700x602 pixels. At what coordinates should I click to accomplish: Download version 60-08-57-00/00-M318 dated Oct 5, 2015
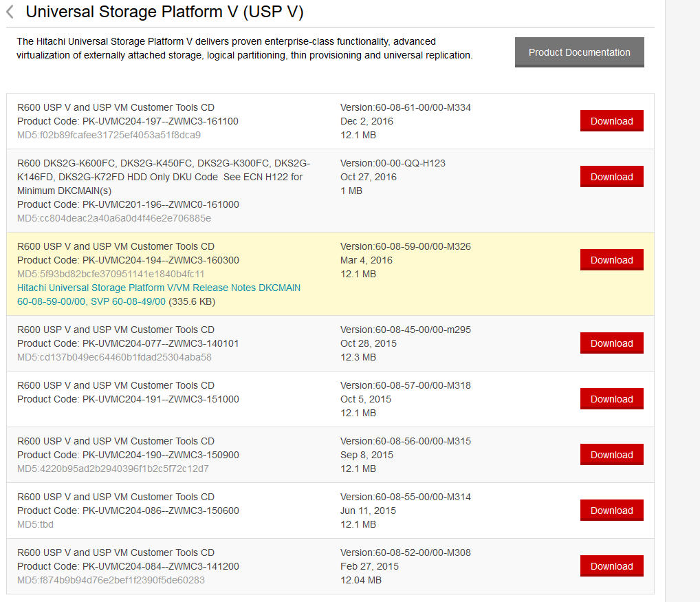pos(611,399)
